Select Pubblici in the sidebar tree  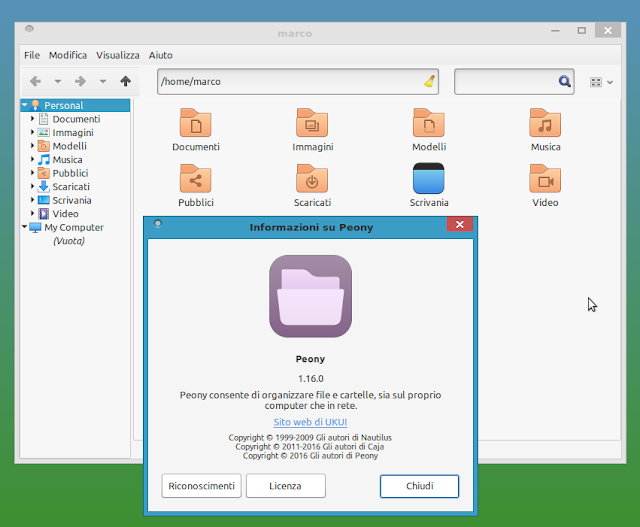(x=70, y=173)
